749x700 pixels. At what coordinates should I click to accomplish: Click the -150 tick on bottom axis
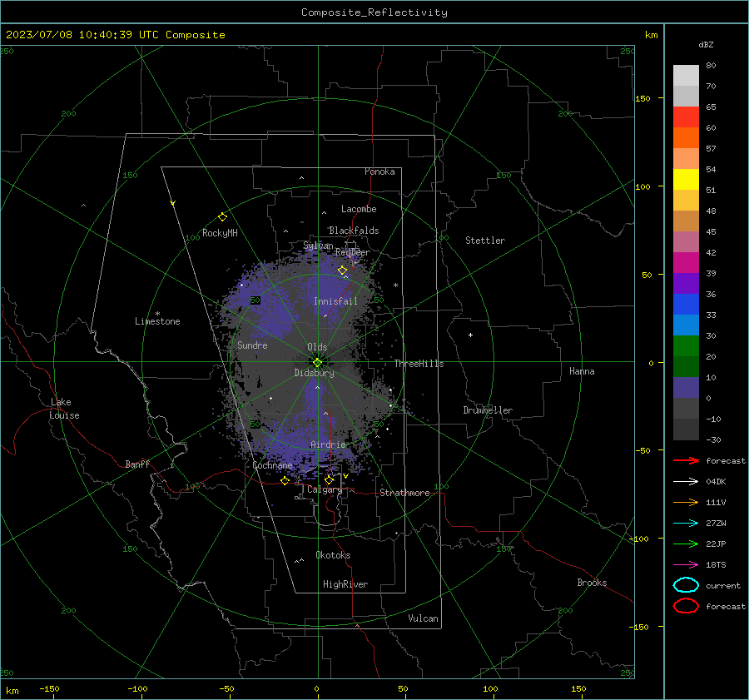tap(49, 688)
